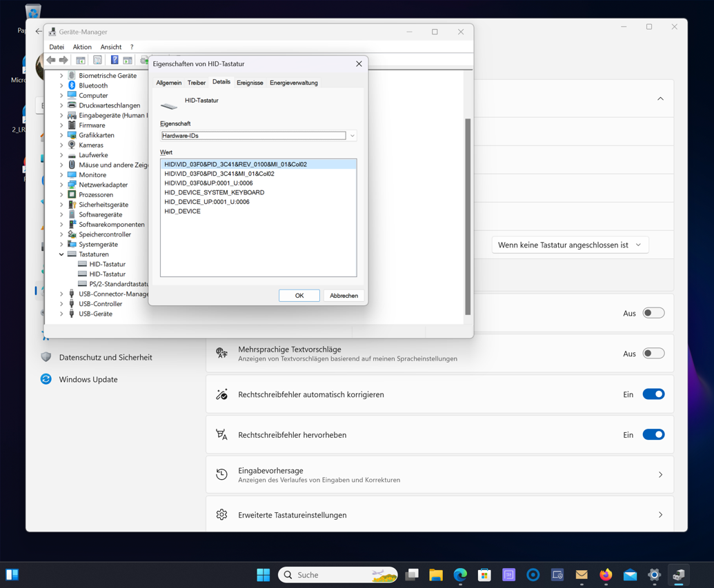Open Microsoft Edge from the taskbar
This screenshot has width=714, height=588.
(x=460, y=575)
